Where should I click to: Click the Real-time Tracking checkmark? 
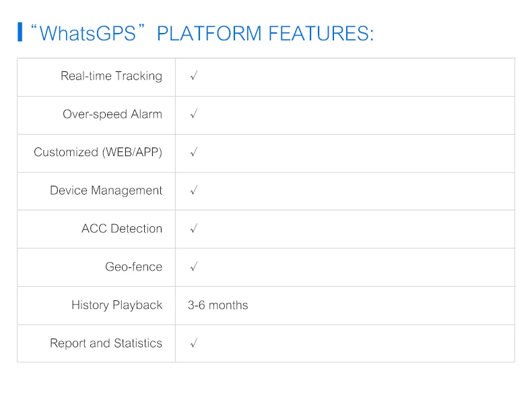193,76
